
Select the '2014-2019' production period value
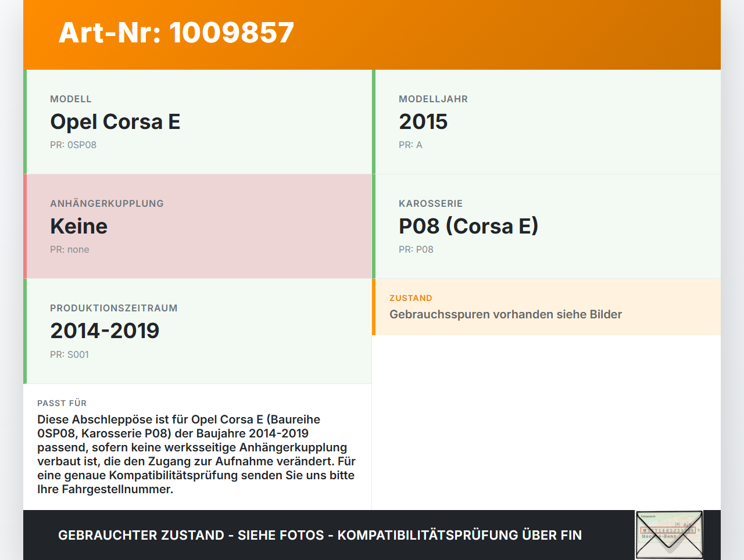coord(105,331)
